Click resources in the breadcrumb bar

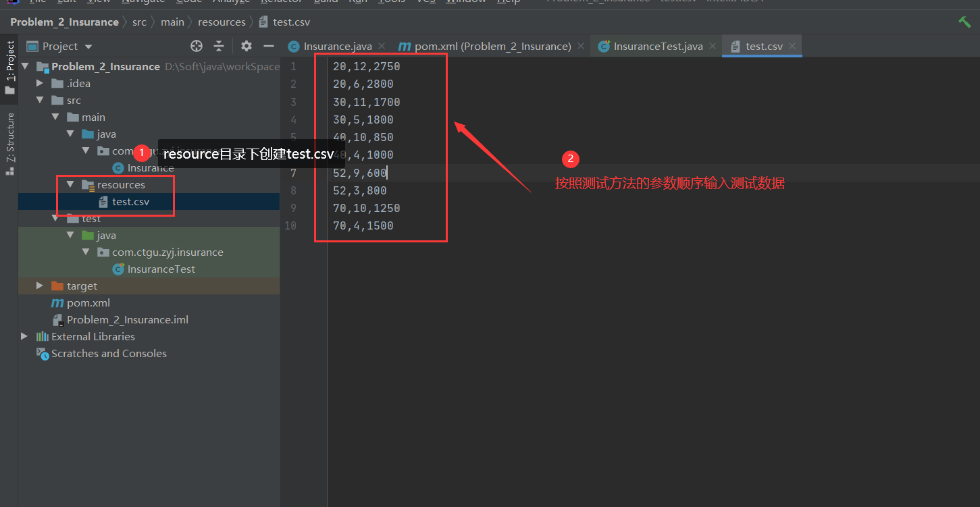tap(222, 22)
